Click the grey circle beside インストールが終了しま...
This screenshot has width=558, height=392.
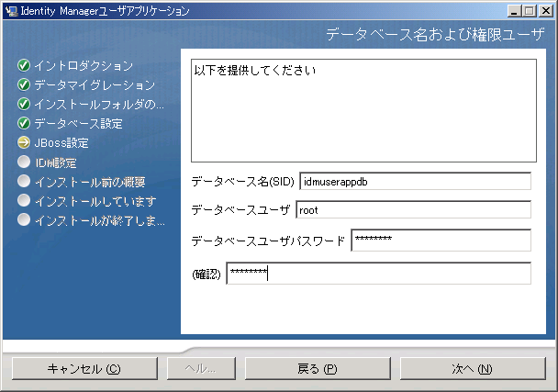[24, 219]
